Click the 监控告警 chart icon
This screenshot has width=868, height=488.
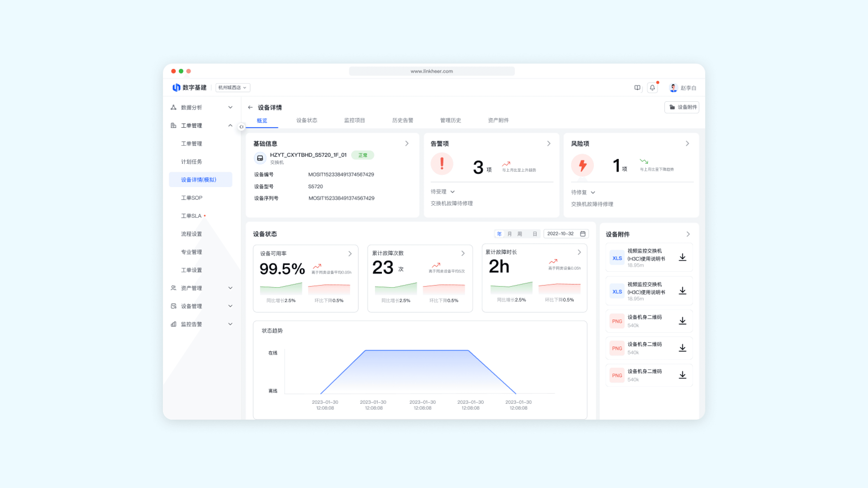point(174,324)
